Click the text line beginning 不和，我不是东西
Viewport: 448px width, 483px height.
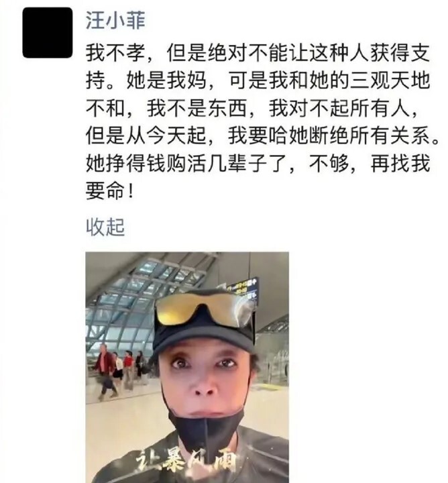point(252,109)
